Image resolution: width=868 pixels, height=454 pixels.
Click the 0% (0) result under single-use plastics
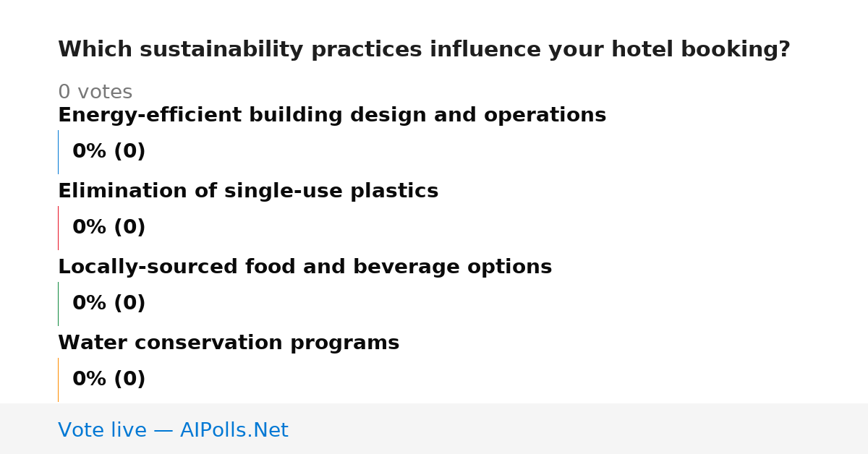(109, 228)
